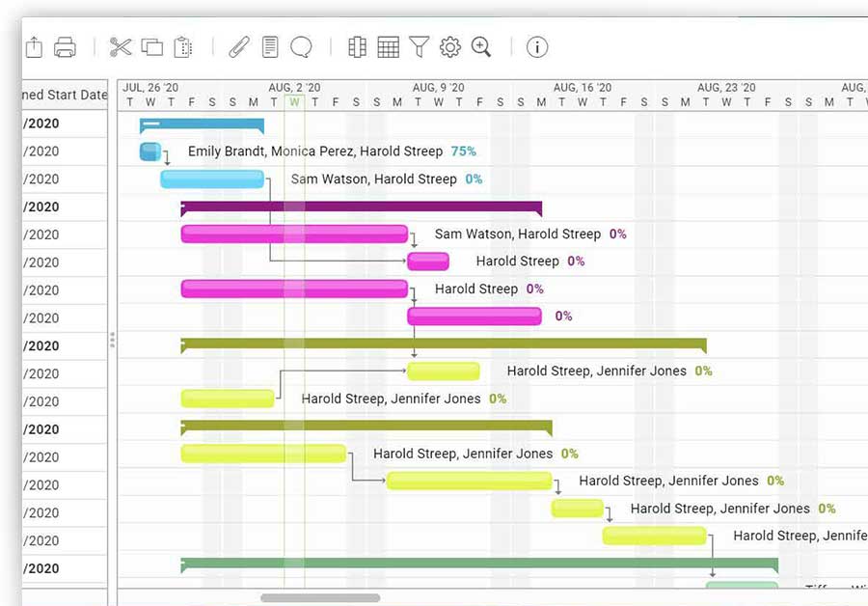Image resolution: width=868 pixels, height=606 pixels.
Task: Click the info icon
Action: tap(537, 47)
